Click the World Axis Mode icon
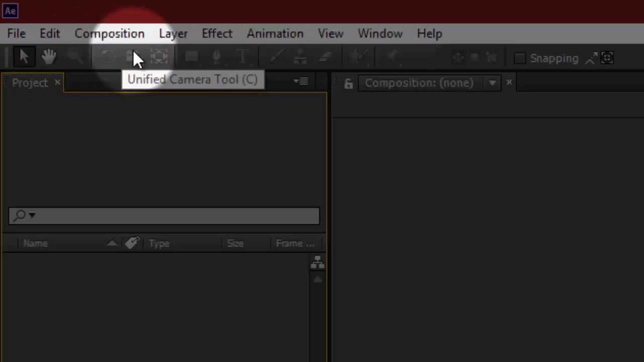Screen dimensions: 644x362 coord(474,58)
